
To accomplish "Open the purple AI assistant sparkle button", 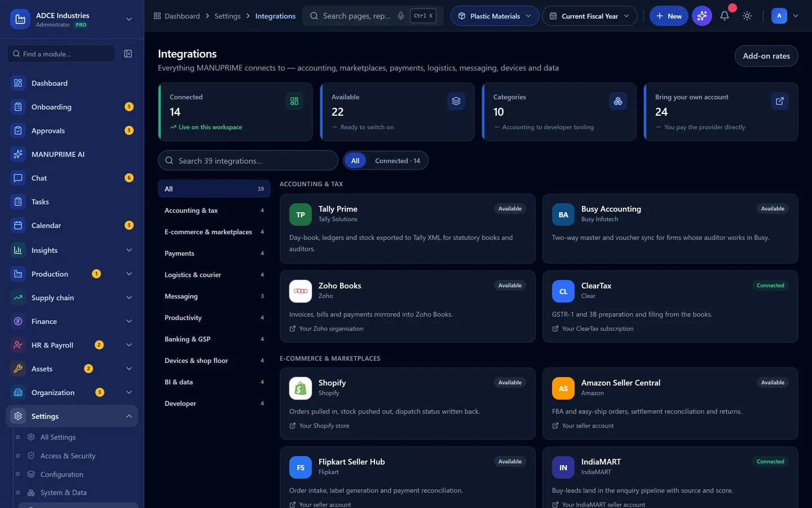I will tap(702, 16).
